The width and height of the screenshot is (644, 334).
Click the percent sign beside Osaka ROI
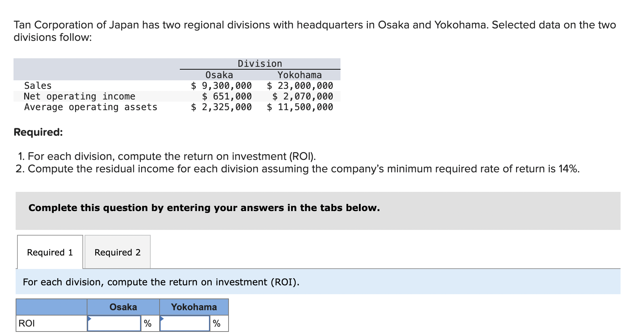pos(147,323)
